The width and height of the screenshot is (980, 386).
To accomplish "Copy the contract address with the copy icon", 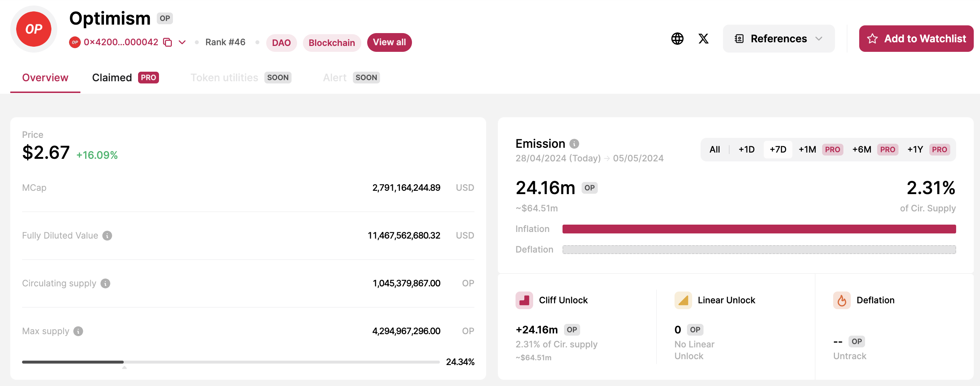I will (167, 42).
